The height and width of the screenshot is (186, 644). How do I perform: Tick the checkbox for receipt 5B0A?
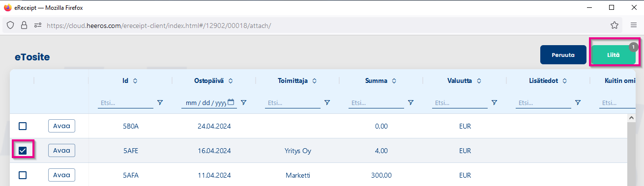[23, 126]
